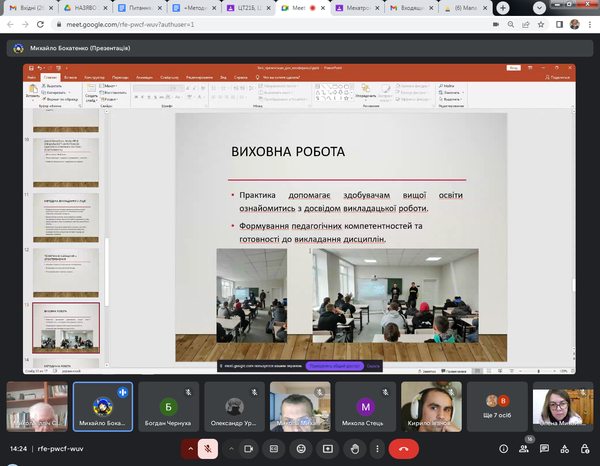Open microphone audio settings arrow

(x=189, y=450)
